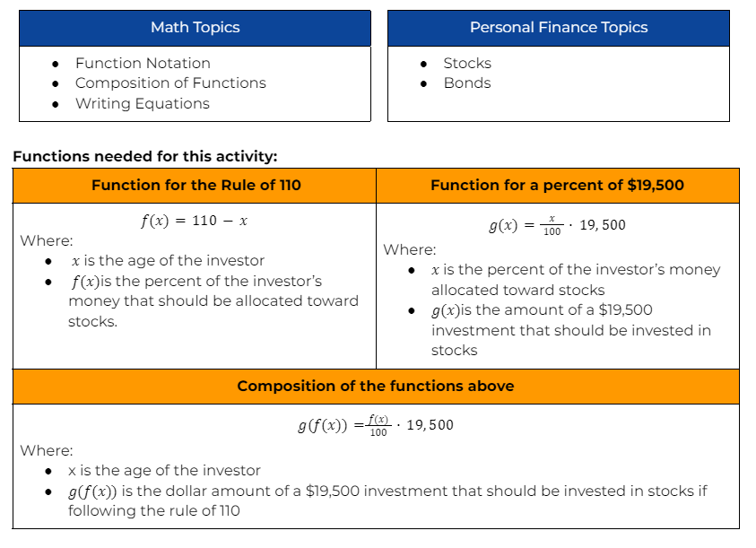Viewport: 756px width, 548px height.
Task: Click the f(x) = 110 − x formula
Action: (194, 222)
